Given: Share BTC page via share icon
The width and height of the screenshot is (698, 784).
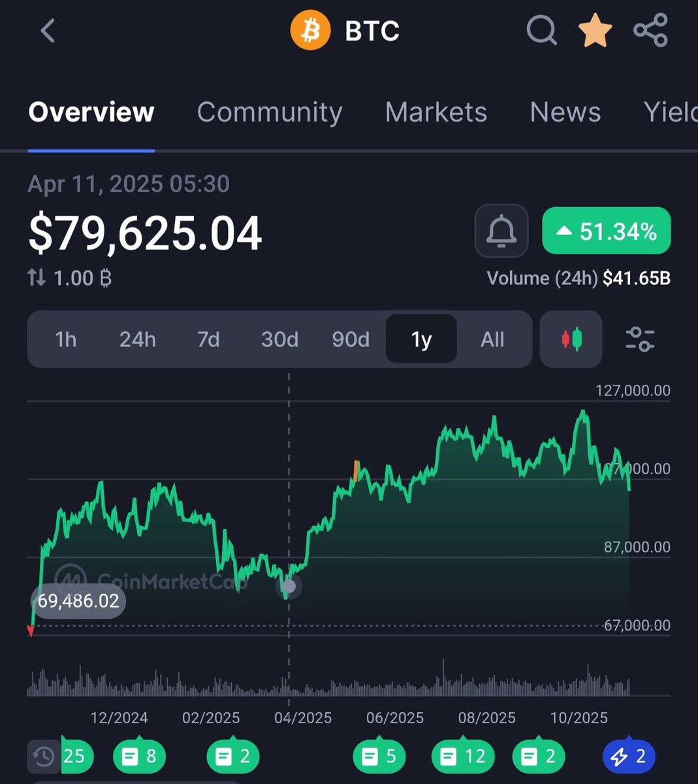Looking at the screenshot, I should pos(650,31).
